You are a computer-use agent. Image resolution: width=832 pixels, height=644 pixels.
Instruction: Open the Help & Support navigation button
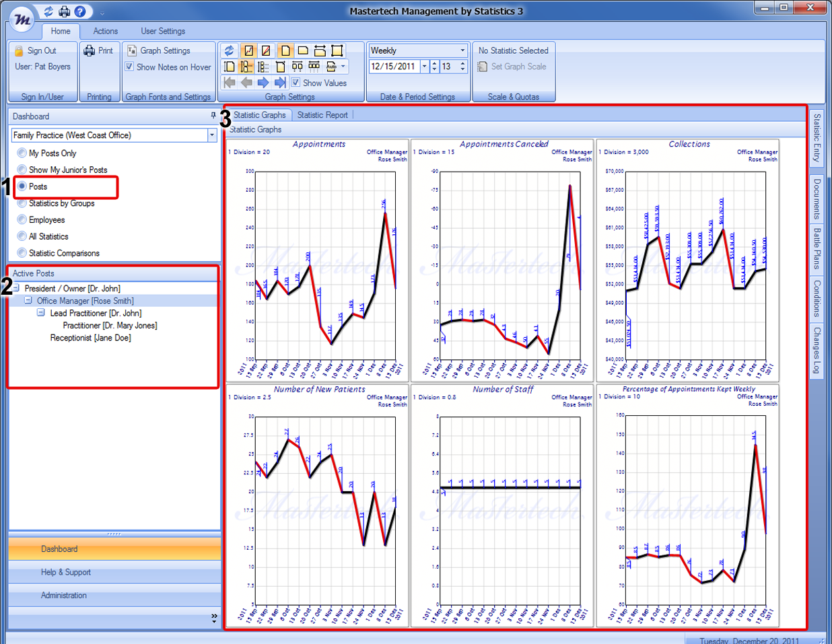coord(114,572)
